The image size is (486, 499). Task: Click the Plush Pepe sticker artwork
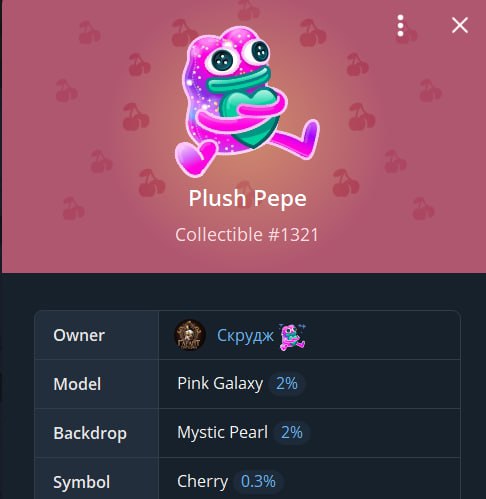click(x=247, y=102)
